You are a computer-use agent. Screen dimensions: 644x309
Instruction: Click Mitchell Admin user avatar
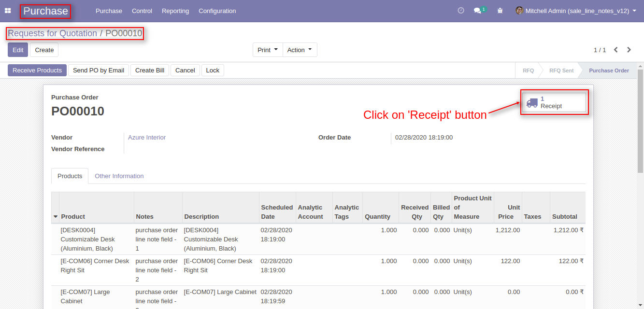click(x=519, y=11)
